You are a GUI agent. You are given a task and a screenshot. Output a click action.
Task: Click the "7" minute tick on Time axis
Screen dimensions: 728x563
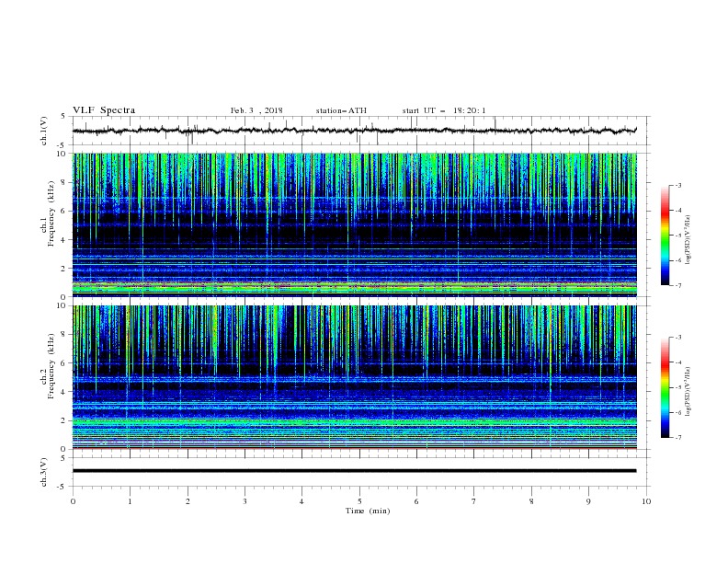coord(474,501)
